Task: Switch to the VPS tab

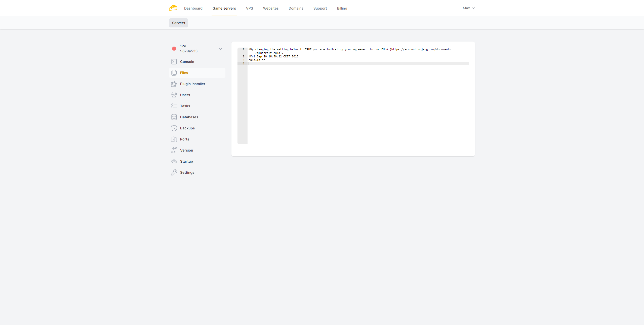Action: pos(249,8)
